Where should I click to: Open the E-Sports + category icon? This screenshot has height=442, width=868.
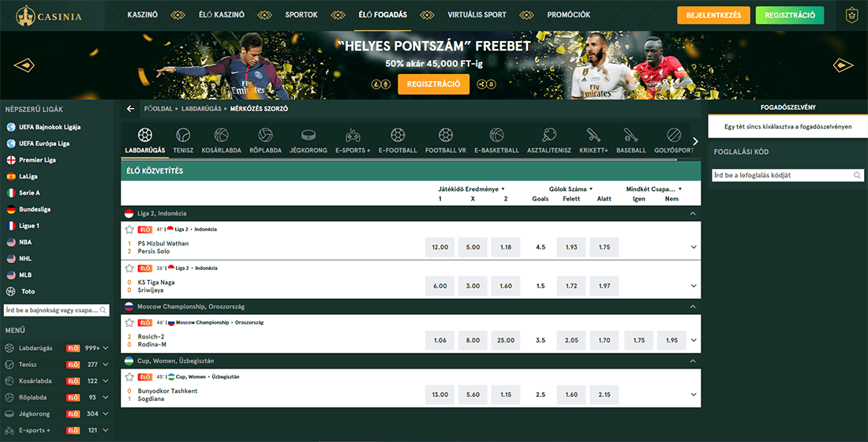353,135
